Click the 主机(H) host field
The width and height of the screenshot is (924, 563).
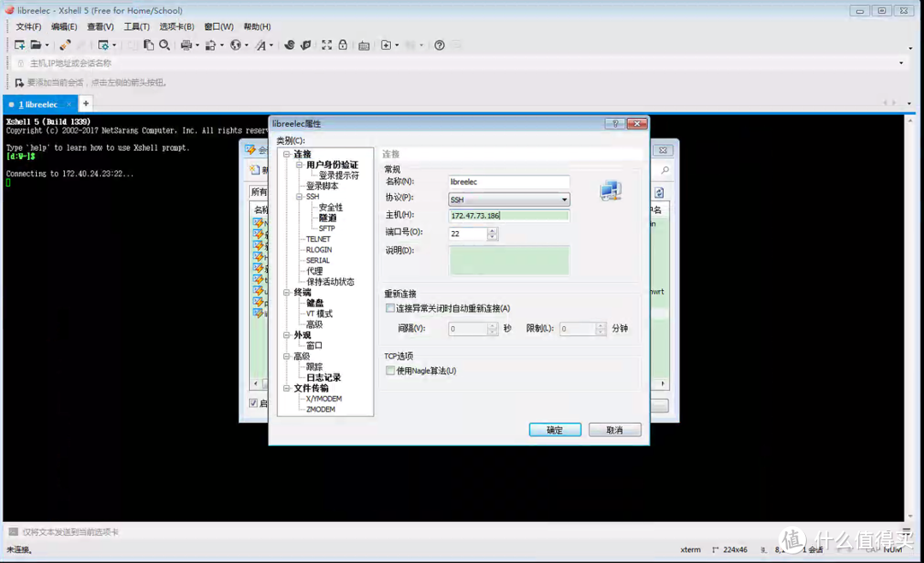tap(509, 216)
